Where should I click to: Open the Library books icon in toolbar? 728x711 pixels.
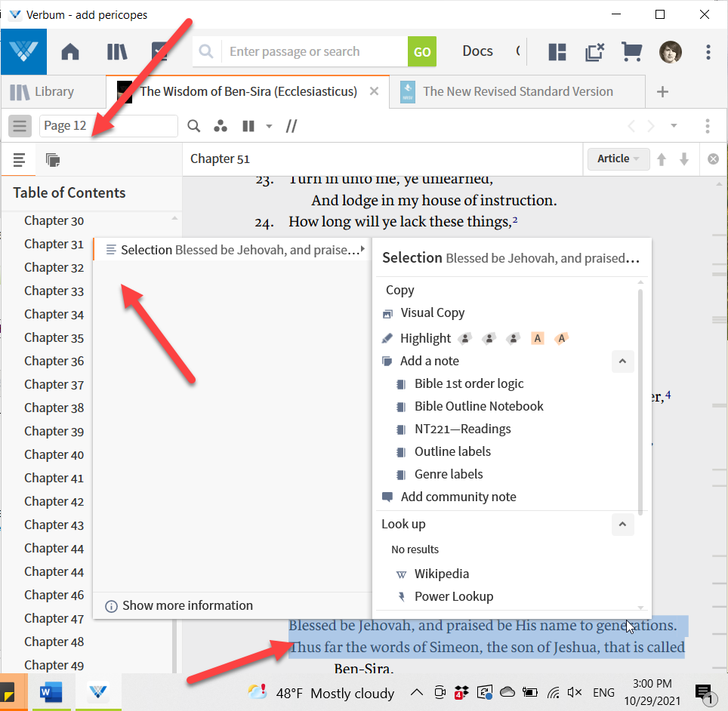pos(117,51)
